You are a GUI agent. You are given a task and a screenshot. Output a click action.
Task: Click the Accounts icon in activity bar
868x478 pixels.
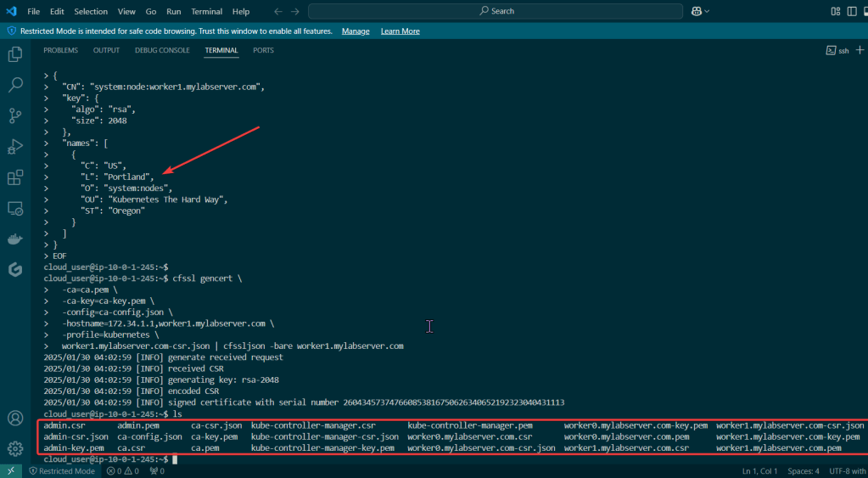pos(14,418)
